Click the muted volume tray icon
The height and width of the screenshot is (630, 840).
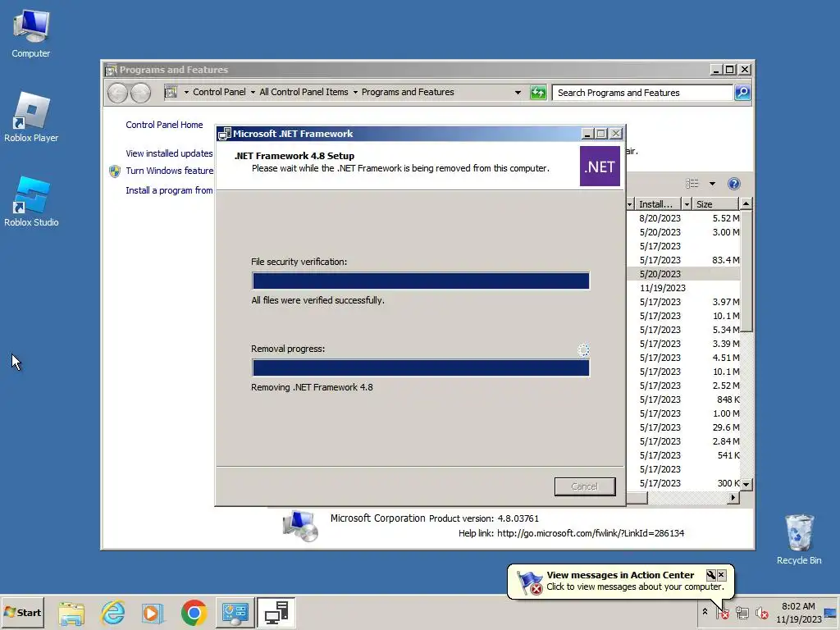coord(761,613)
